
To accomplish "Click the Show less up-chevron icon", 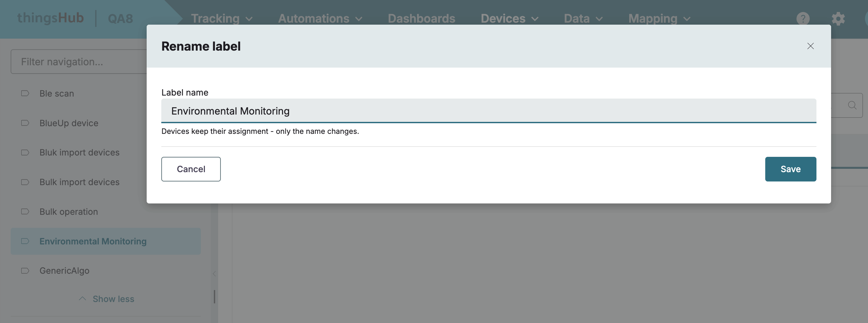I will tap(82, 299).
